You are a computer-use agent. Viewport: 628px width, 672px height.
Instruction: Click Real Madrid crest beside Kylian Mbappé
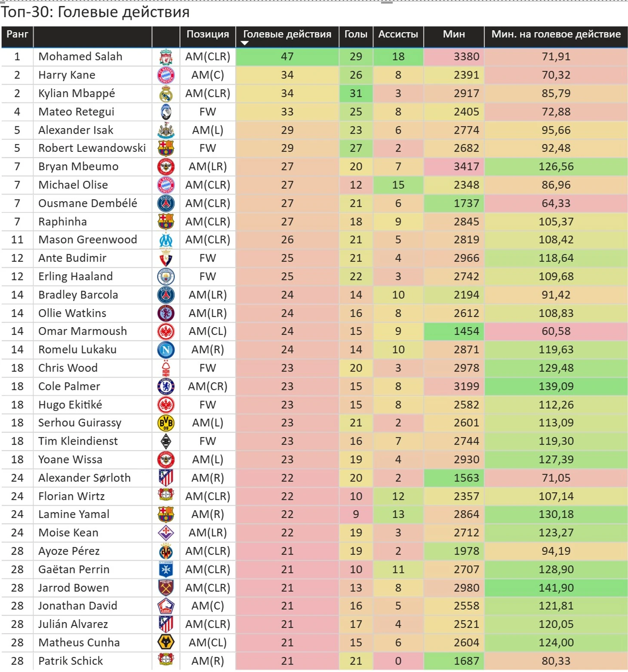click(x=166, y=93)
